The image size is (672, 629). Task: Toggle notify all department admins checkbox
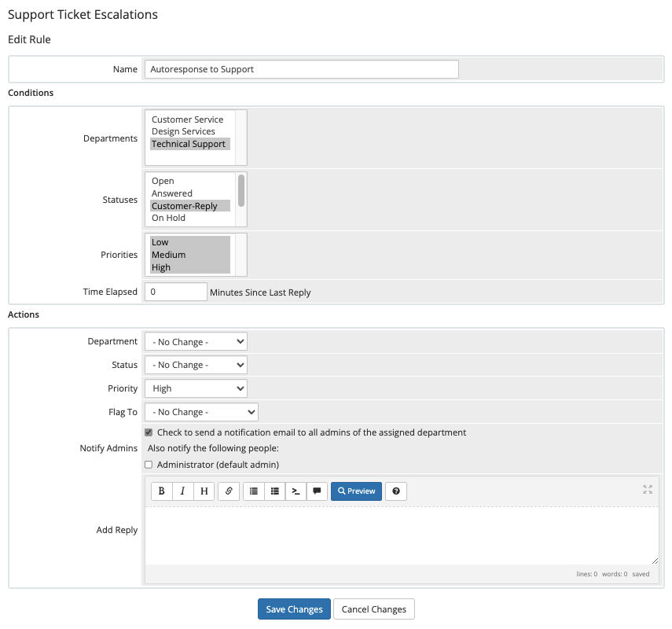[149, 432]
